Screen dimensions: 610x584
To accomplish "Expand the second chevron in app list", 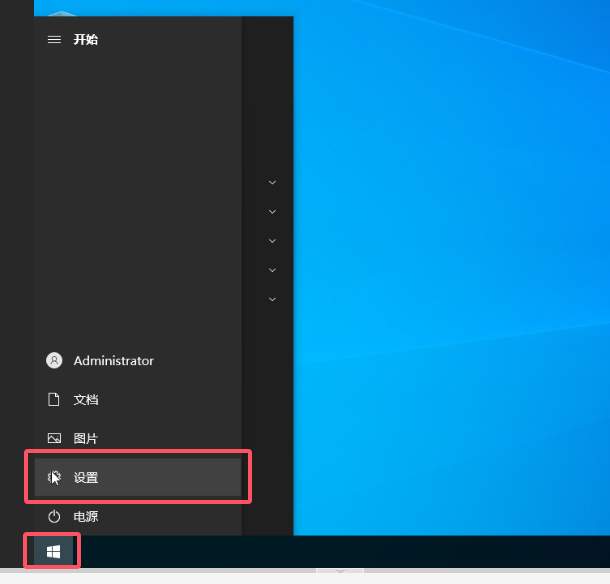I will tap(272, 211).
